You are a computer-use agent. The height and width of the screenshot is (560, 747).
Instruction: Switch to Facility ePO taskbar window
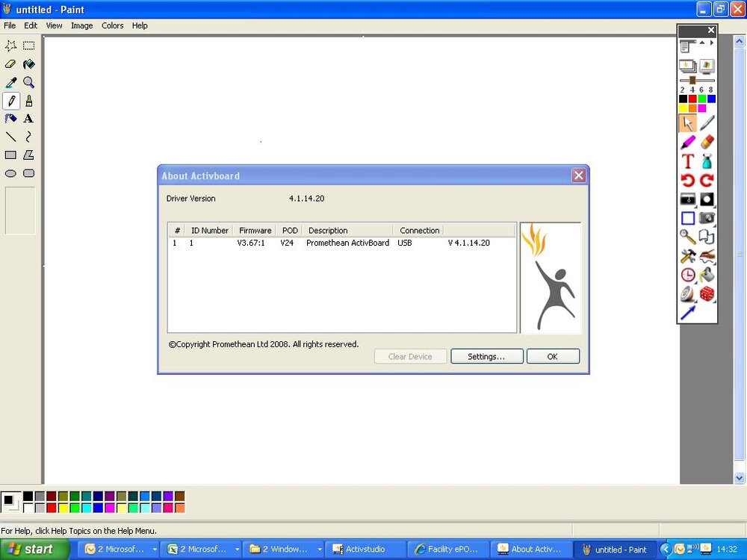(448, 549)
